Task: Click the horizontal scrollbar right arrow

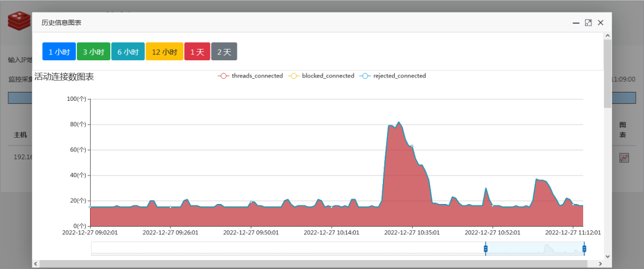Action: 600,264
